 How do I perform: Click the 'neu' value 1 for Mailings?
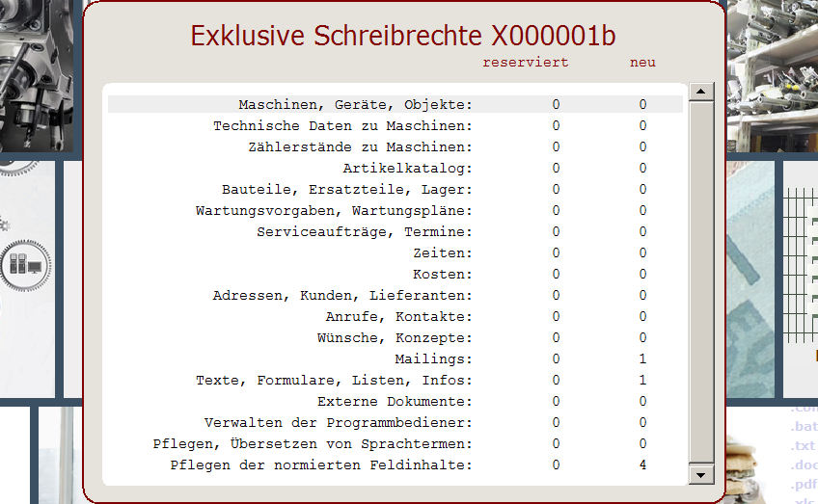pos(642,359)
